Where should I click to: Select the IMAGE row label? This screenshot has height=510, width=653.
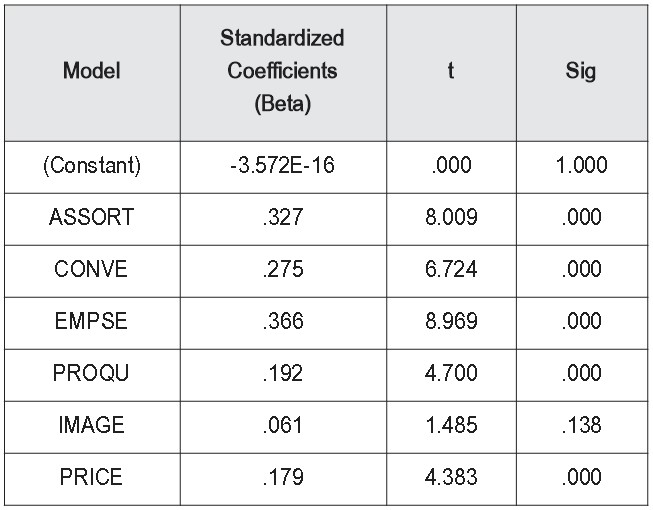(x=91, y=425)
